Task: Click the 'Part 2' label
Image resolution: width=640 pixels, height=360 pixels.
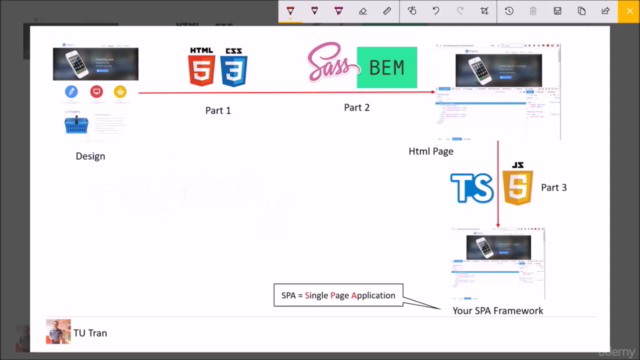Action: [x=357, y=107]
